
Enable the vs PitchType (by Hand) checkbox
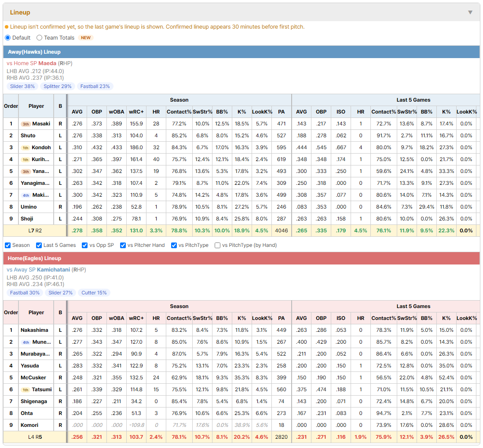tap(217, 245)
